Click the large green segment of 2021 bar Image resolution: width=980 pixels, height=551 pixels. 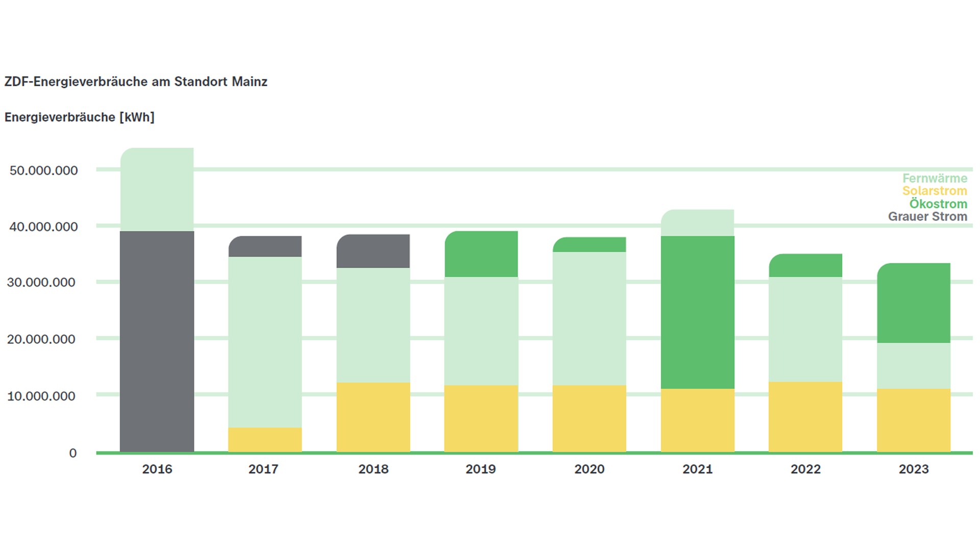[x=697, y=312]
